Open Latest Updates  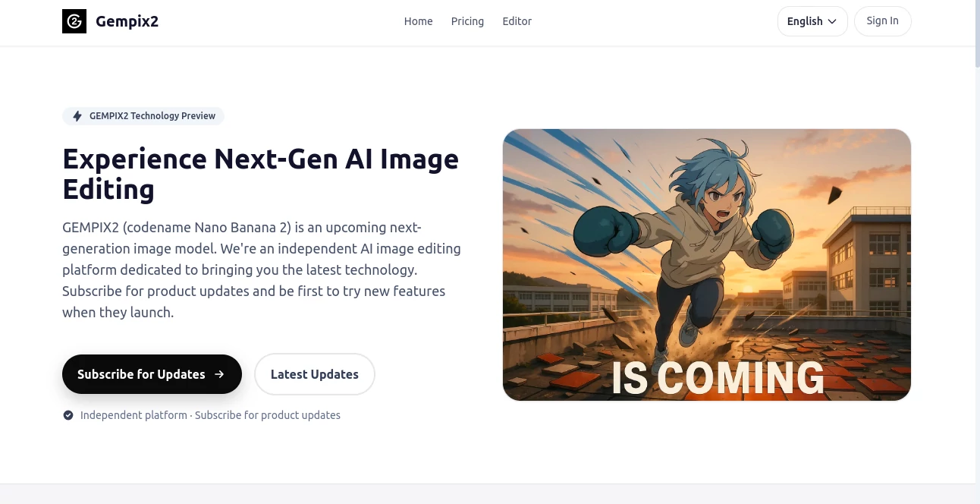tap(314, 374)
